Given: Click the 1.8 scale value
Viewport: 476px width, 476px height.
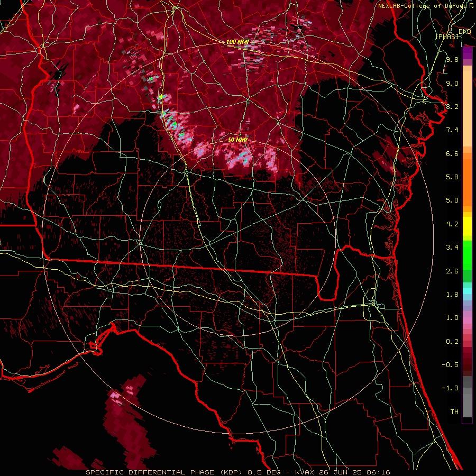Looking at the screenshot, I should pyautogui.click(x=452, y=295).
